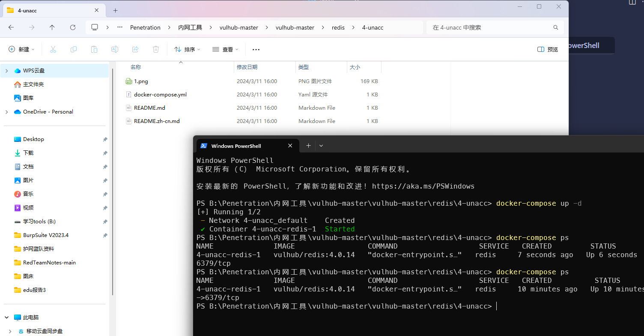This screenshot has width=644, height=336.
Task: Open the 查看 view dropdown
Action: click(x=225, y=49)
